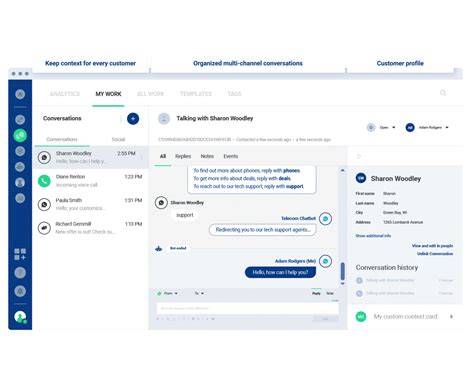This screenshot has height=387, width=474.
Task: Click the search magnifier icon
Action: (443, 93)
